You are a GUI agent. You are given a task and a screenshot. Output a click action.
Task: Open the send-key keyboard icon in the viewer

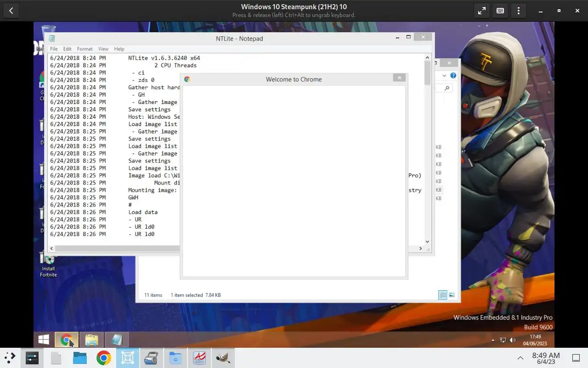(x=500, y=11)
